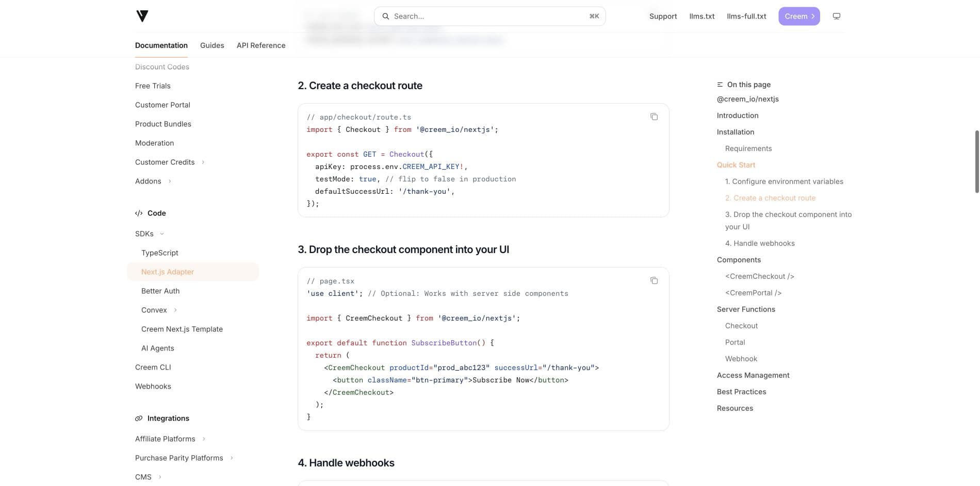
Task: Open the Moderation page
Action: [x=154, y=143]
